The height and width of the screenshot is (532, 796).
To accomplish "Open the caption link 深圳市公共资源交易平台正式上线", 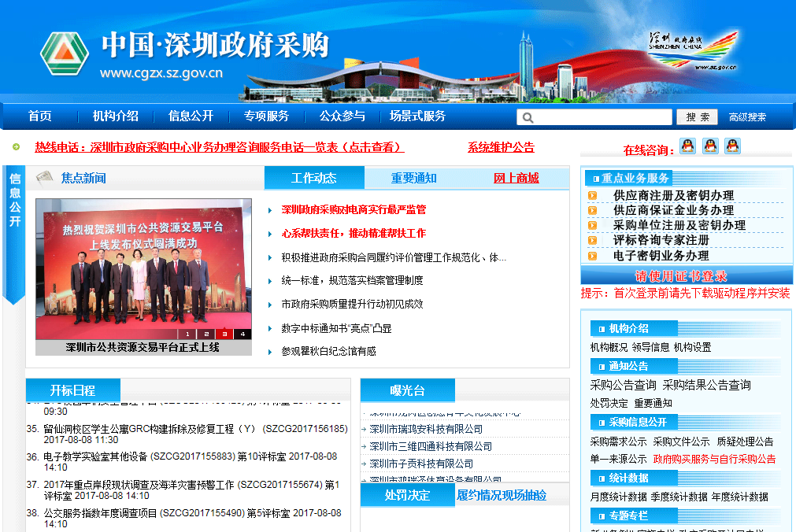I will pos(143,348).
